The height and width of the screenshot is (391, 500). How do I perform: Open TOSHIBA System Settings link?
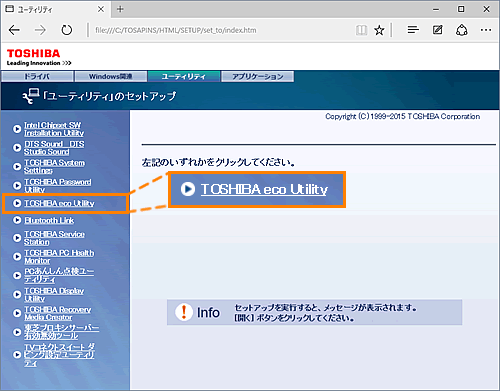coord(54,167)
